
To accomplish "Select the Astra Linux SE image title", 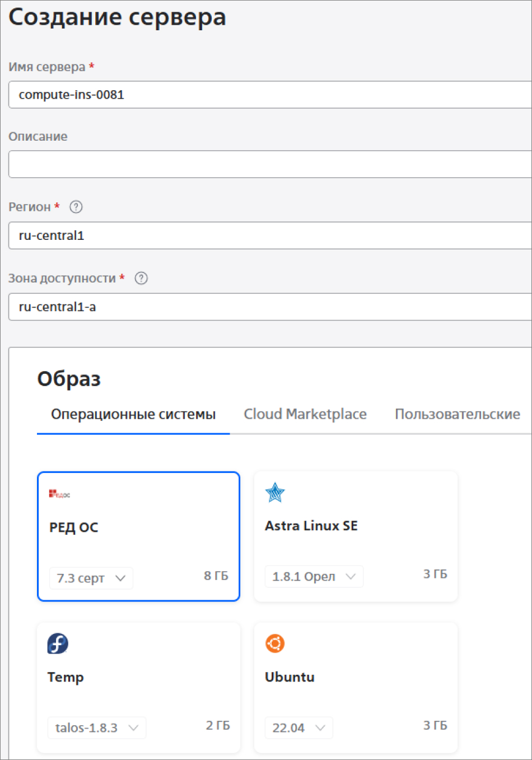I will point(311,526).
